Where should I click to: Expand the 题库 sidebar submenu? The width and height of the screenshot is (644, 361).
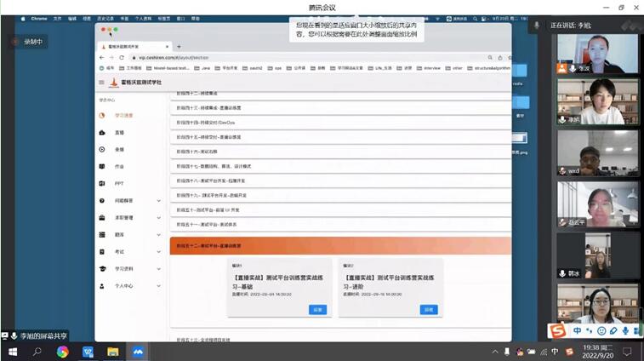pos(159,235)
